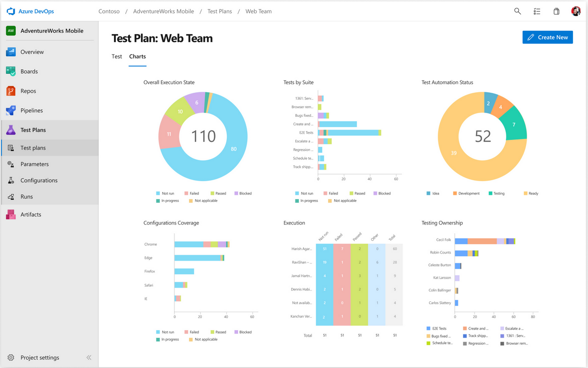588x368 pixels.
Task: Open the marketplace shopping bag icon
Action: click(x=556, y=11)
